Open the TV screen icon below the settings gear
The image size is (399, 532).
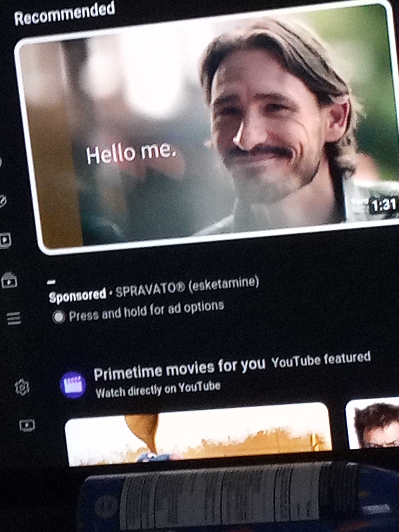pos(27,425)
